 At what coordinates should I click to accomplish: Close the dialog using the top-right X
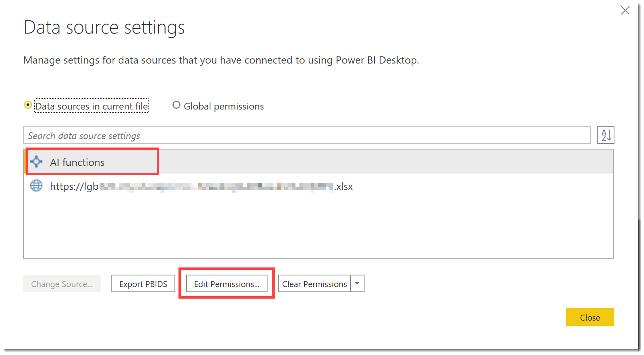[625, 11]
